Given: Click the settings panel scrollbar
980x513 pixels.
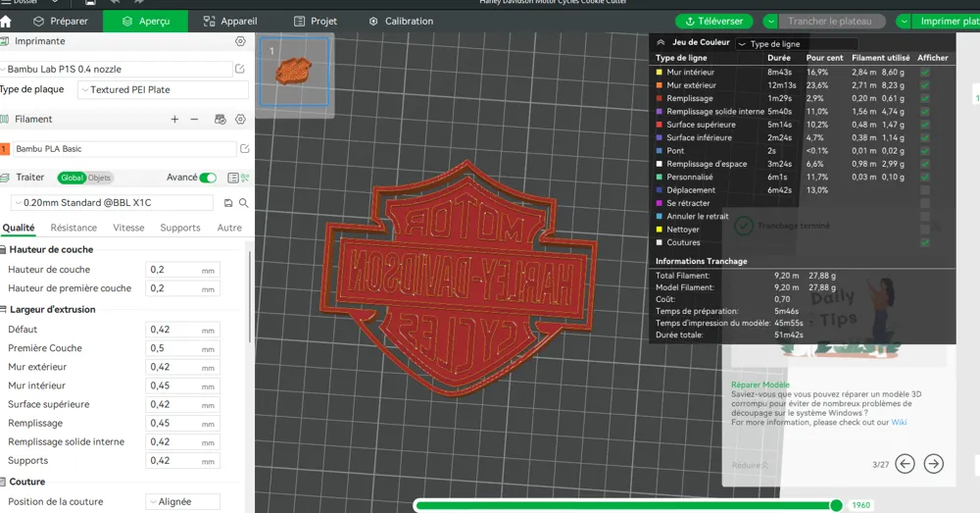Looking at the screenshot, I should 249,297.
